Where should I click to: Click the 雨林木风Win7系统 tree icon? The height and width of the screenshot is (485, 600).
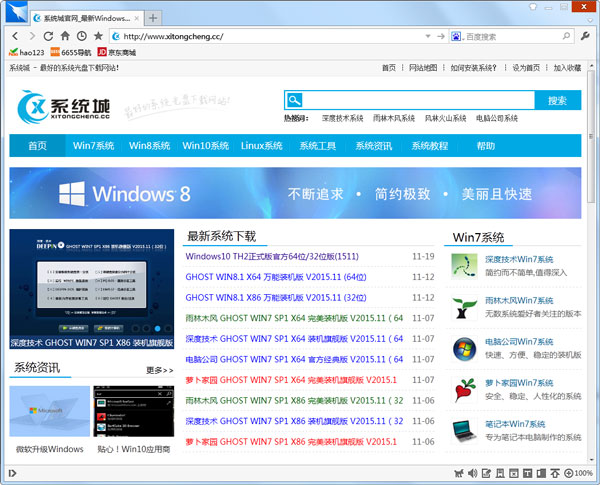point(464,307)
